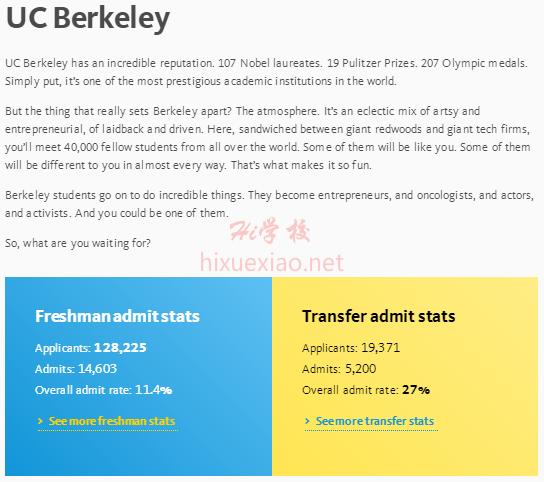Click the red Hi学校 watermark logo
The height and width of the screenshot is (482, 544).
pos(270,230)
